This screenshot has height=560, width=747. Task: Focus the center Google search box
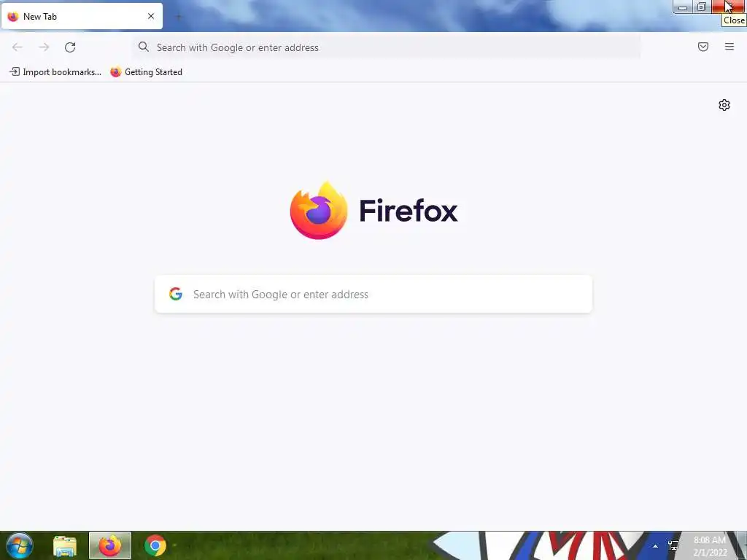(x=373, y=295)
